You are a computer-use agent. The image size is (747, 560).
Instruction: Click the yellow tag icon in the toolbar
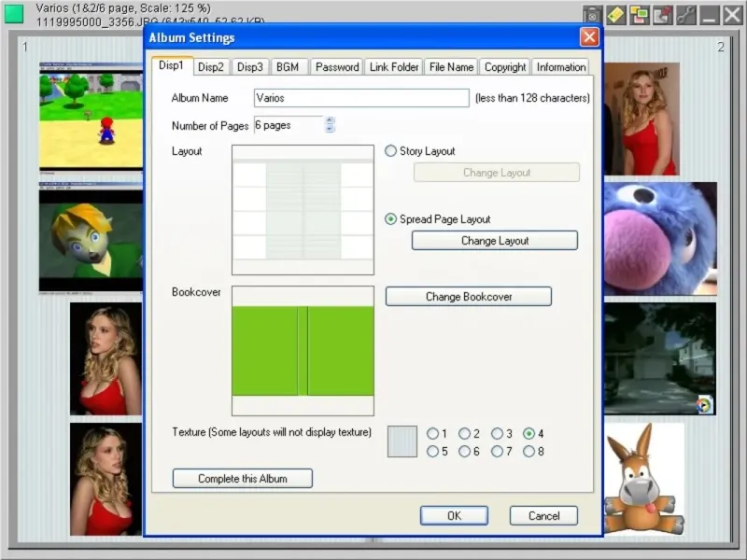click(x=615, y=15)
